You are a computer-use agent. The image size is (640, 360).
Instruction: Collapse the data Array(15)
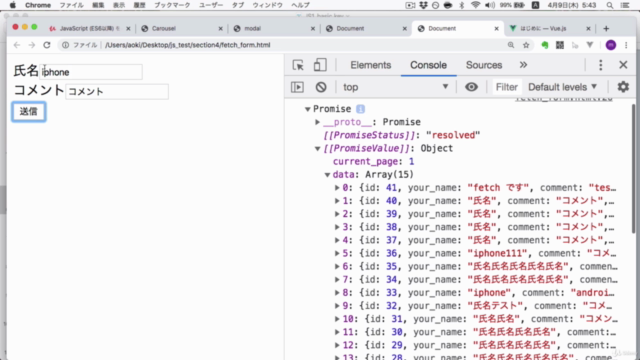tap(327, 175)
